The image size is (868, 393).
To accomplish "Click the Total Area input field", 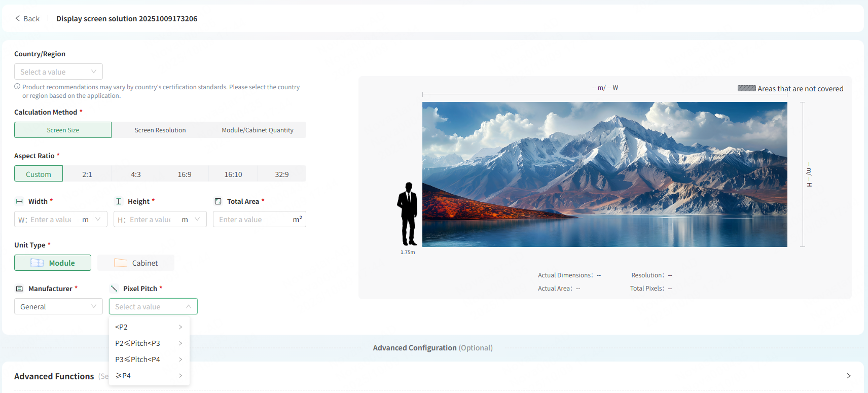I will pyautogui.click(x=254, y=219).
